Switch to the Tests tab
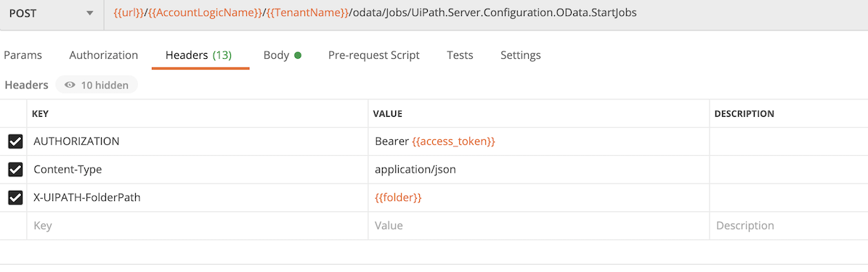 click(x=460, y=55)
